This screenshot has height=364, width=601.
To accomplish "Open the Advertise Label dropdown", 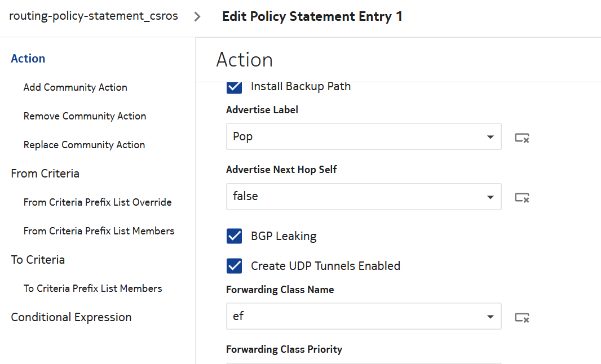I will pos(490,137).
